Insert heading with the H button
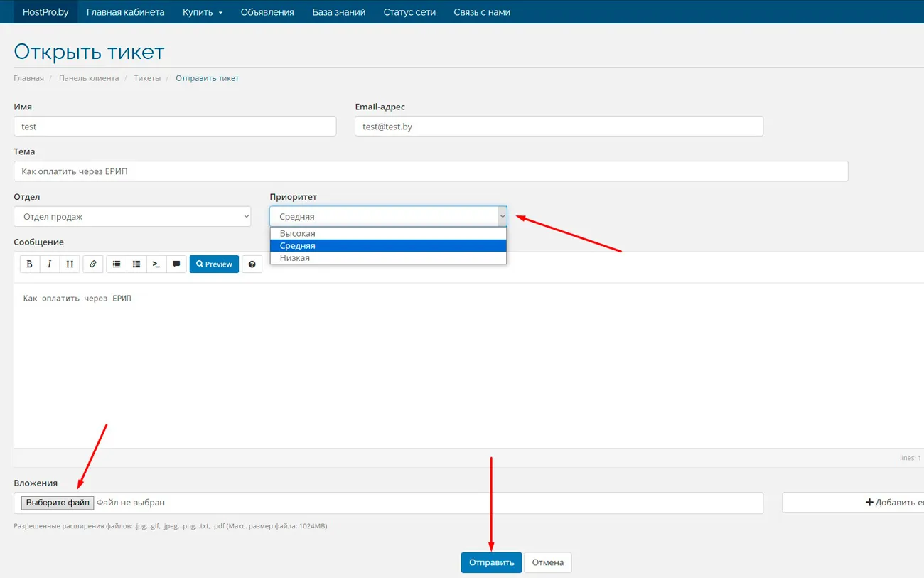The image size is (924, 578). pyautogui.click(x=70, y=264)
